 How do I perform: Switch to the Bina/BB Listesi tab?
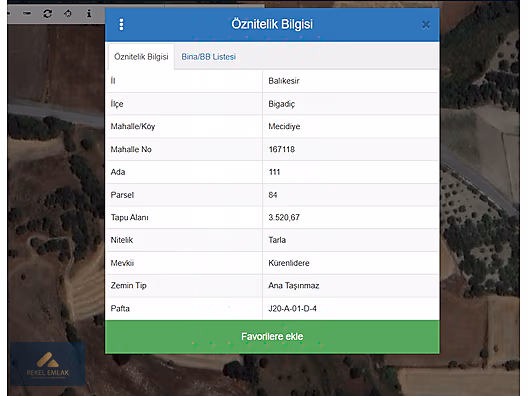pyautogui.click(x=209, y=57)
